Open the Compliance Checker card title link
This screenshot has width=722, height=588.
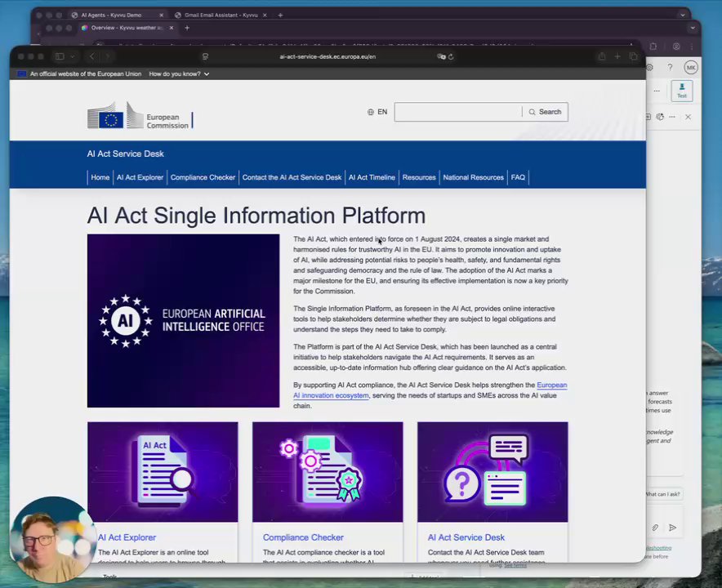[303, 537]
